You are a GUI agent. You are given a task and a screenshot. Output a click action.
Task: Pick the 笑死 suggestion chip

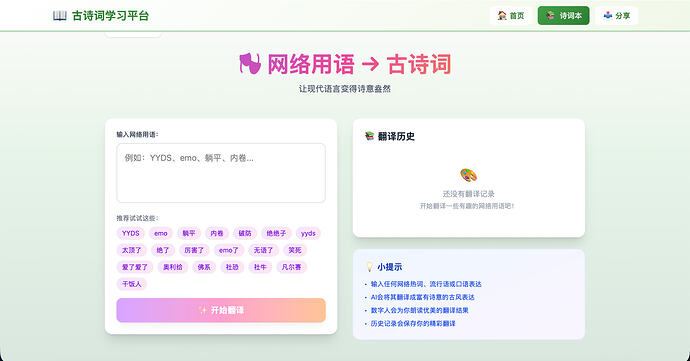[x=295, y=250]
